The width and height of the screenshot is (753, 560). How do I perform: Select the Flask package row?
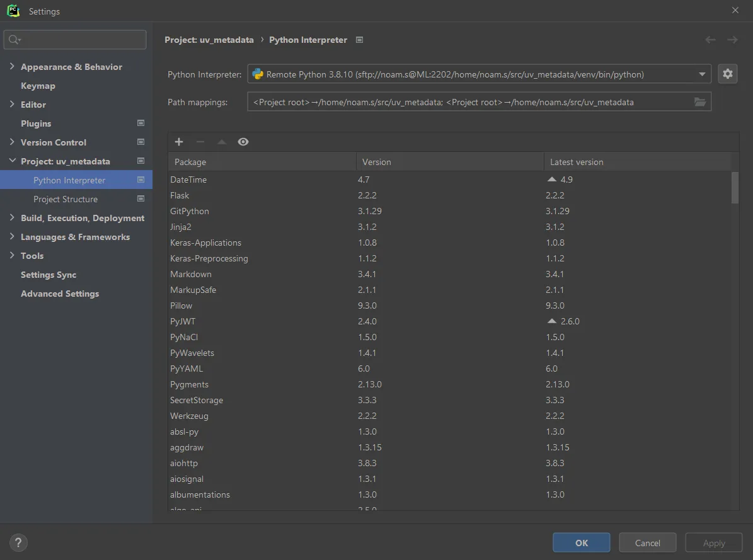point(449,195)
